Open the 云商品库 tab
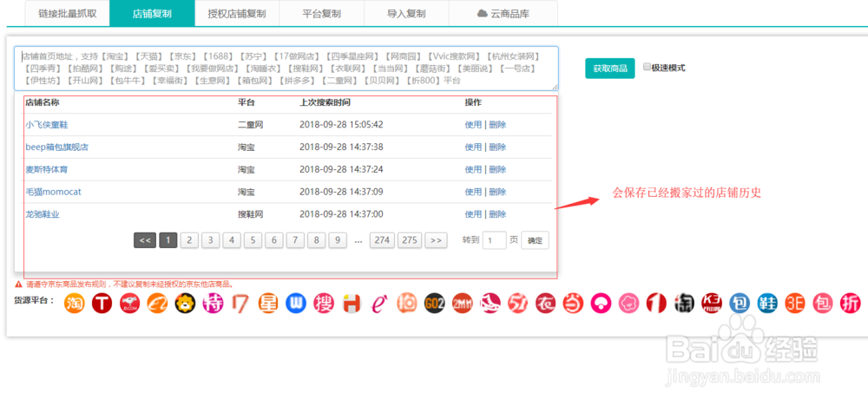The width and height of the screenshot is (868, 406). pos(503,13)
